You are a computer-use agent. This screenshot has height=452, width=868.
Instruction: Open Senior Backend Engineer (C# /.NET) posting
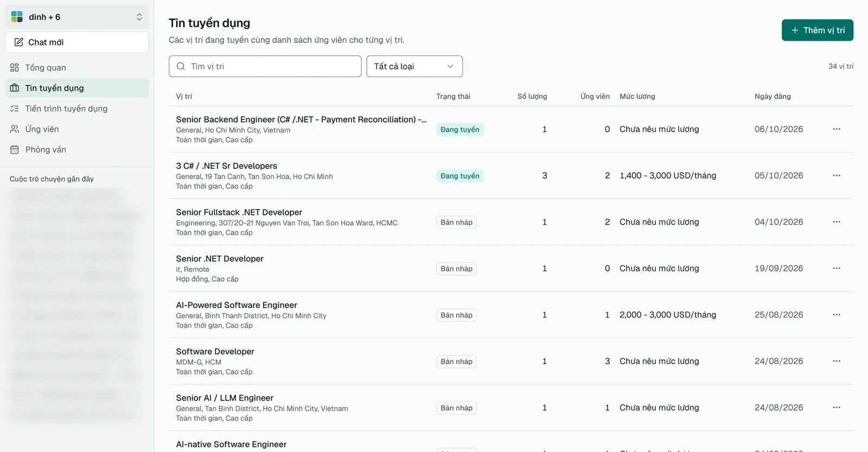click(301, 119)
